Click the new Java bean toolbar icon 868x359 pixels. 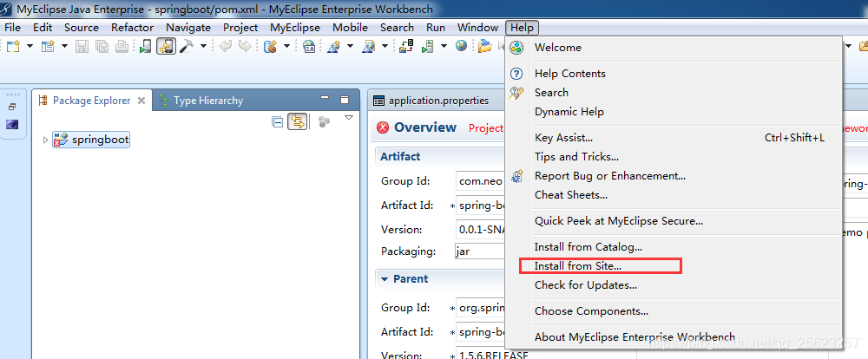[x=270, y=47]
